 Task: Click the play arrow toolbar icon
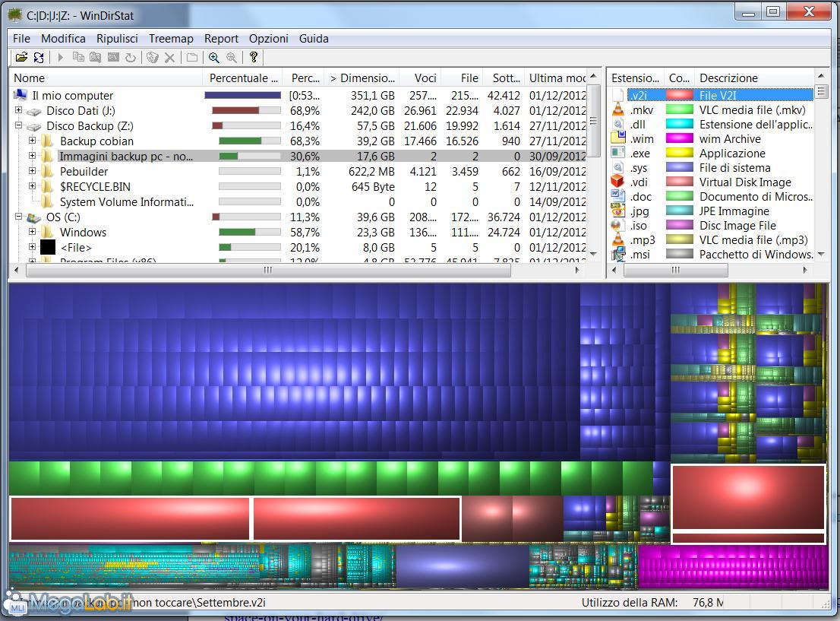coord(60,57)
